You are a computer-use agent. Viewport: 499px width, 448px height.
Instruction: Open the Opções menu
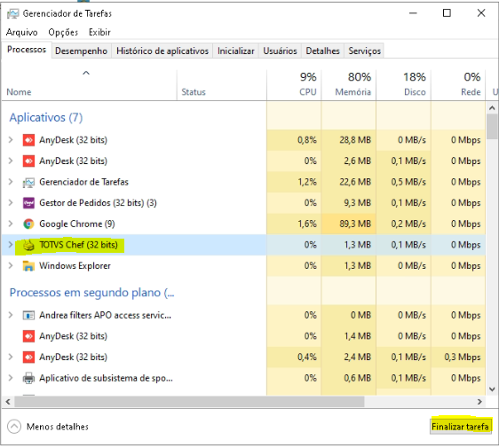pos(63,32)
